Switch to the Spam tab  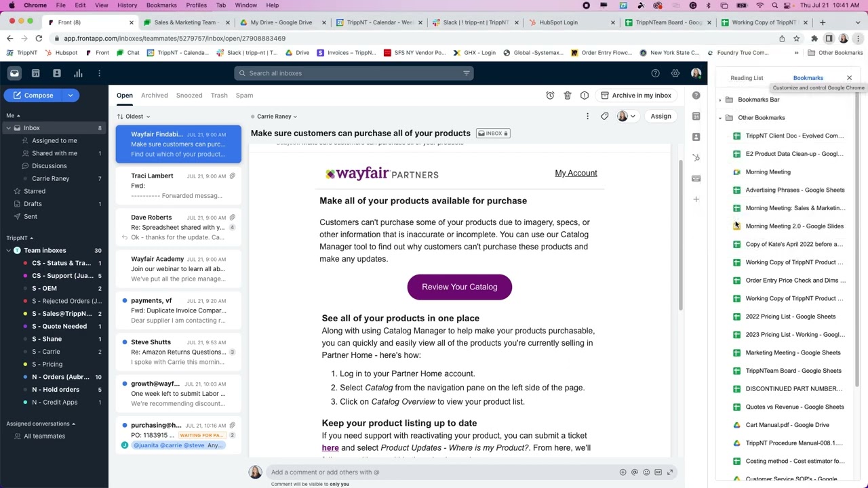244,96
